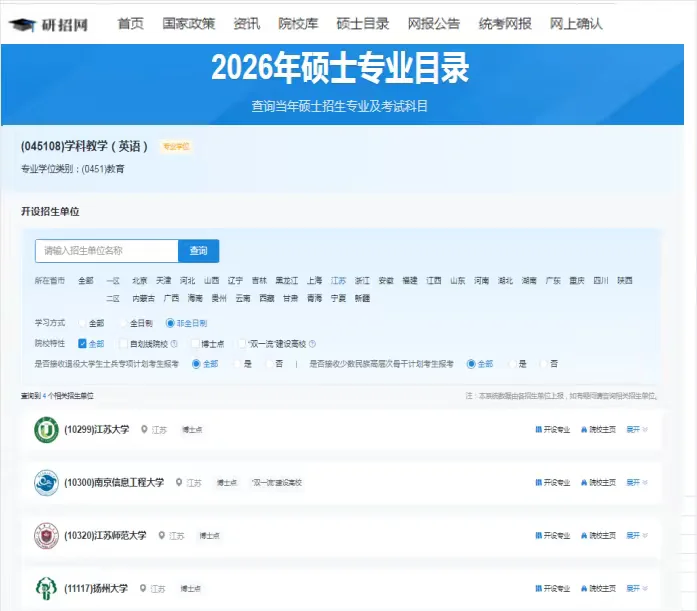Select 是 for 退役大学生士兵专项计划
The height and width of the screenshot is (611, 697).
[237, 364]
